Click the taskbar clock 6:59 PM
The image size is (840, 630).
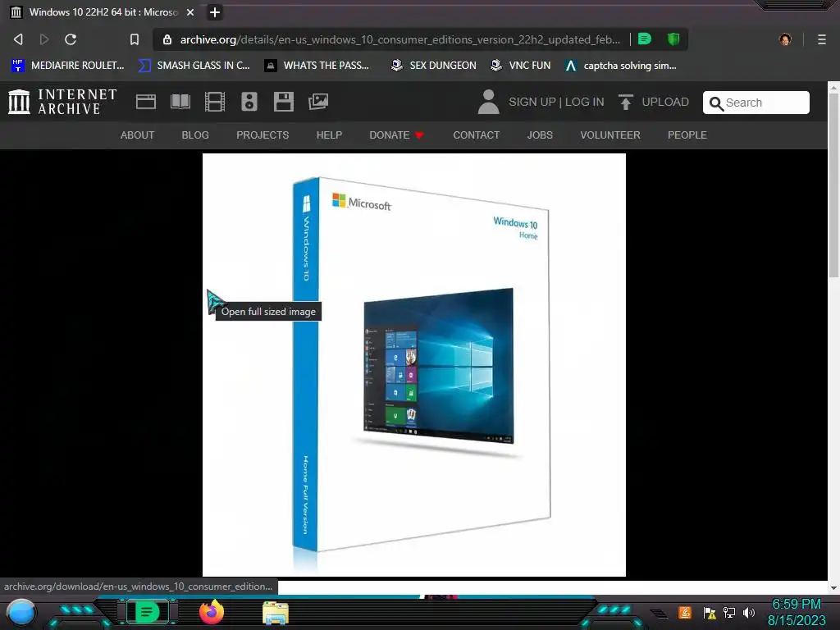coord(796,605)
